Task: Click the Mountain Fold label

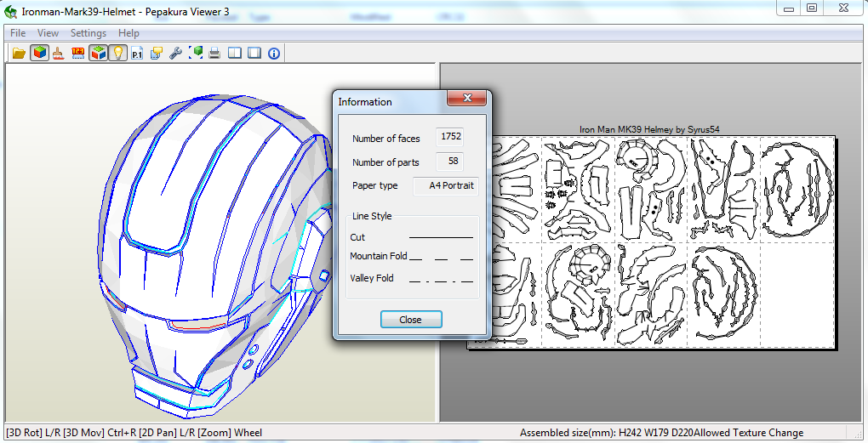Action: point(379,256)
